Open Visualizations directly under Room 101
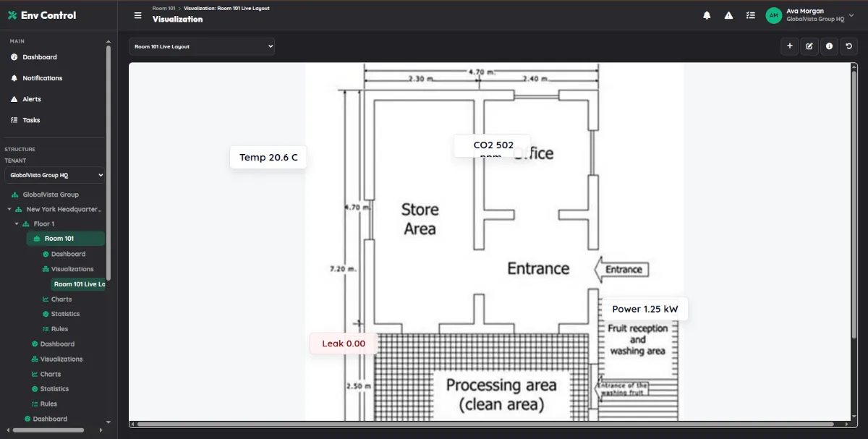Viewport: 868px width, 439px height. pos(72,269)
